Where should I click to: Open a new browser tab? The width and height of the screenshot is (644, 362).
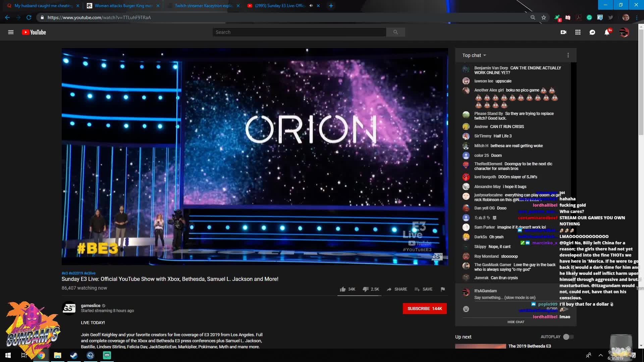331,6
